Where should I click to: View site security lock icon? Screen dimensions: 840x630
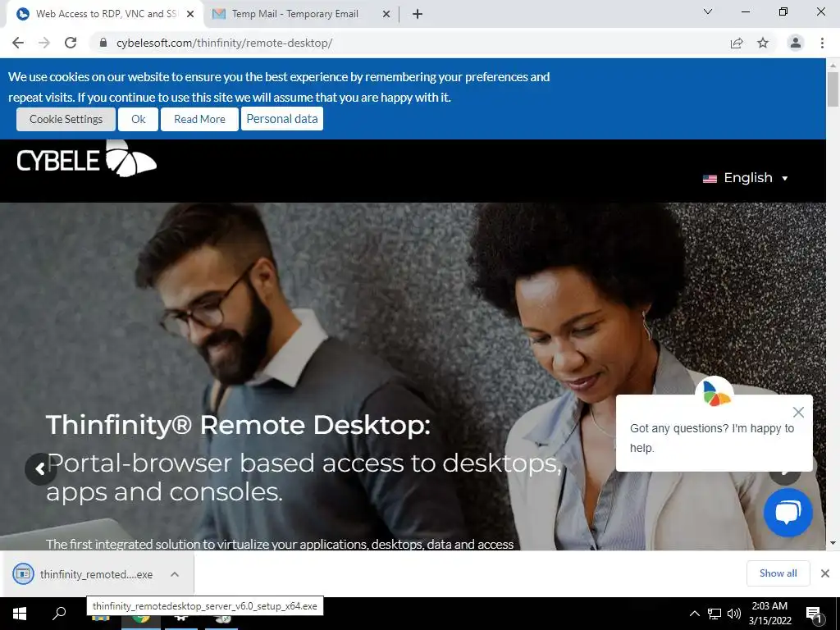(x=103, y=43)
